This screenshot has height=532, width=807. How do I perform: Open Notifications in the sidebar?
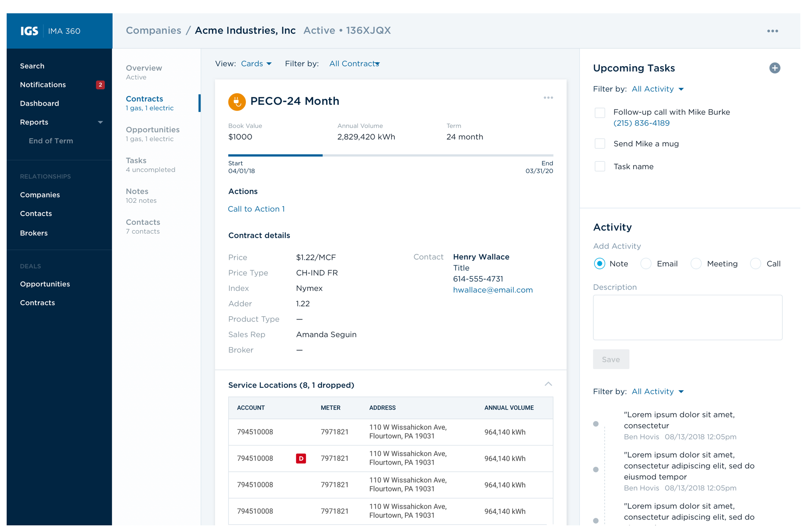click(43, 85)
